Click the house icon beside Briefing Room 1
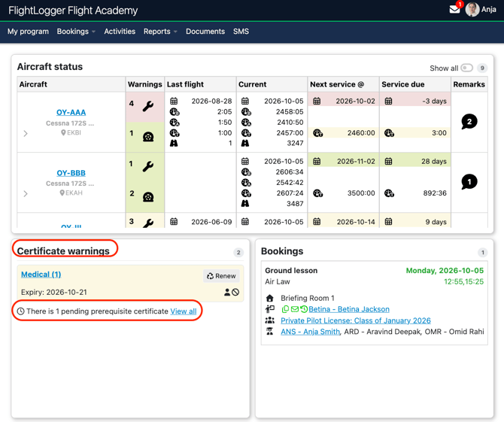Screen dimensions: 504x422 [270, 298]
